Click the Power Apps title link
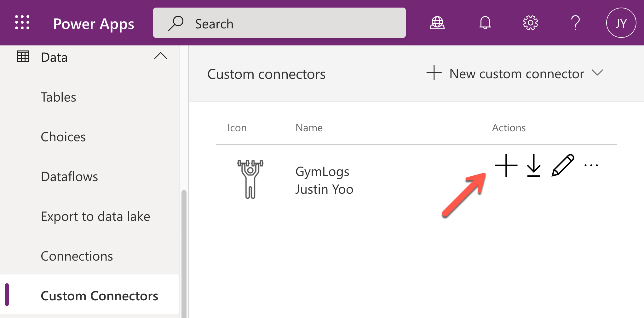Screen dimensions: 644x318 pos(94,24)
